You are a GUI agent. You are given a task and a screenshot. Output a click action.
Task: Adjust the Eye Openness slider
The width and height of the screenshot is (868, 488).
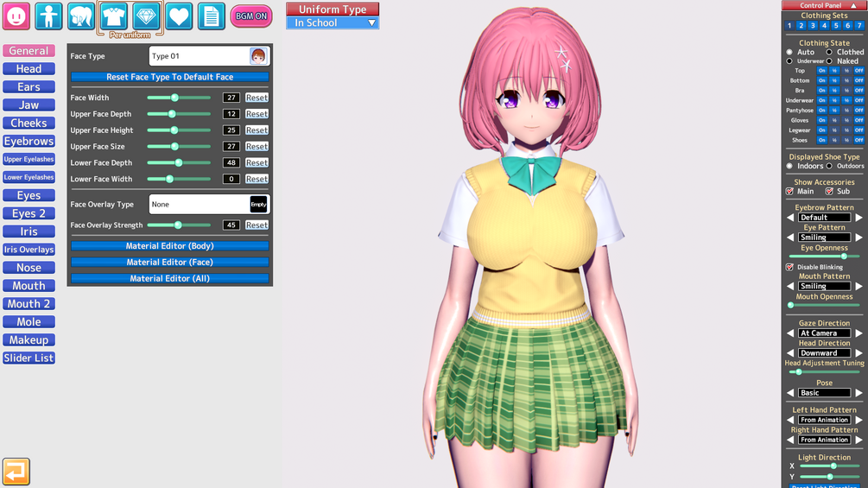coord(824,257)
